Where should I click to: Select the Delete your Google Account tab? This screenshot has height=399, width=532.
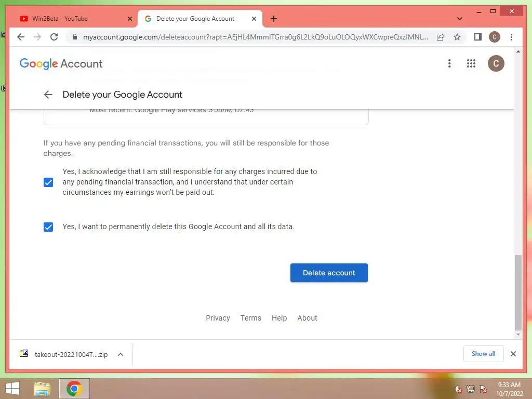[x=199, y=19]
